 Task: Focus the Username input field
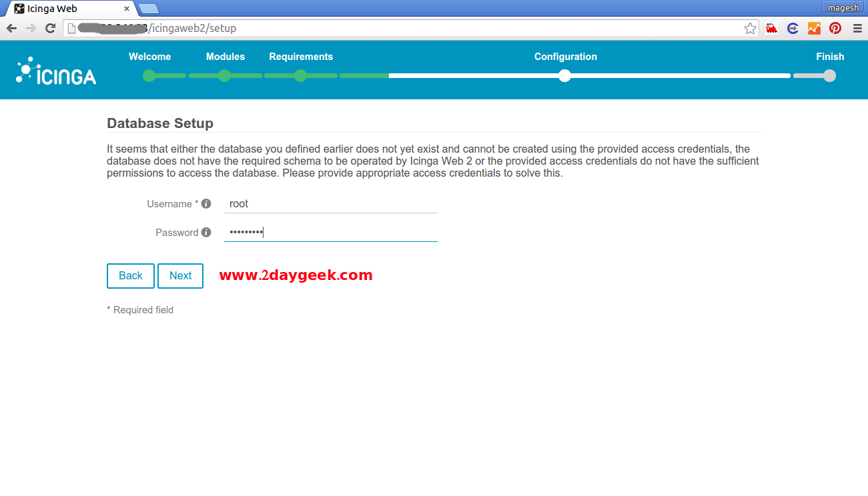click(x=331, y=204)
